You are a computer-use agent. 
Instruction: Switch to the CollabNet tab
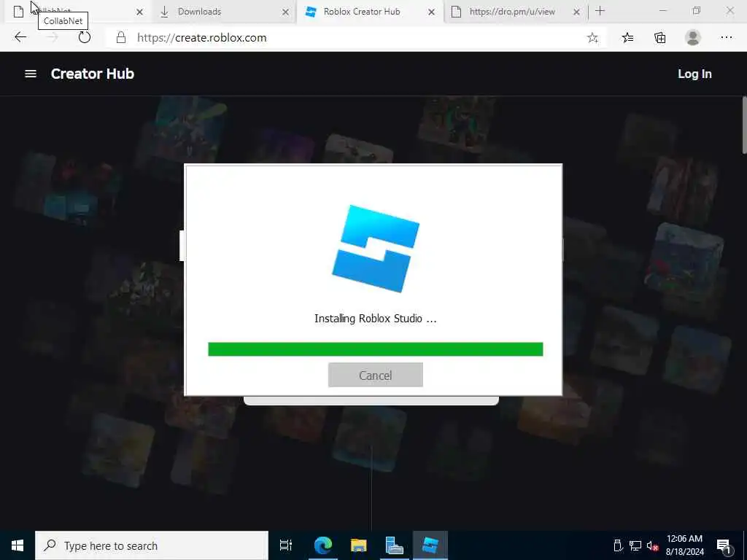[76, 12]
